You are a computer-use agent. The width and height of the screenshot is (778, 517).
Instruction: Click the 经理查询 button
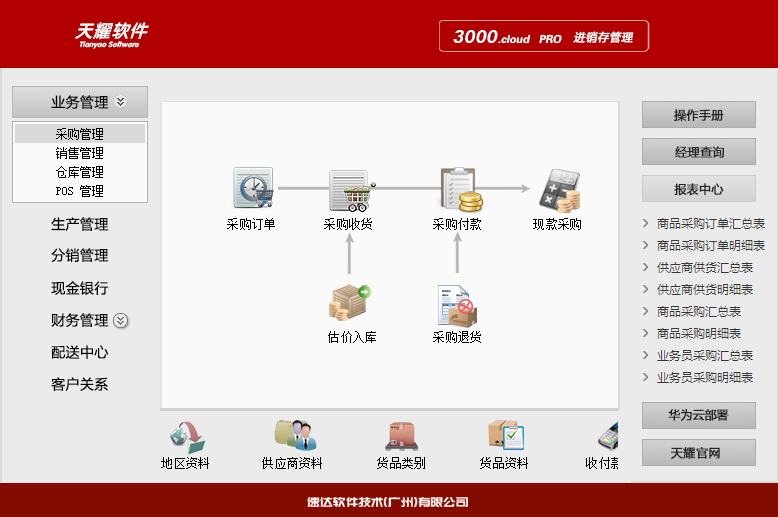click(698, 152)
